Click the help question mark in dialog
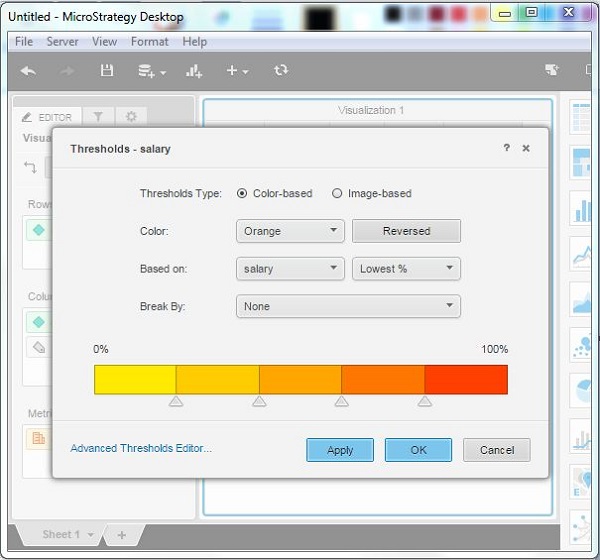Screen dimensions: 600x560 pos(506,148)
